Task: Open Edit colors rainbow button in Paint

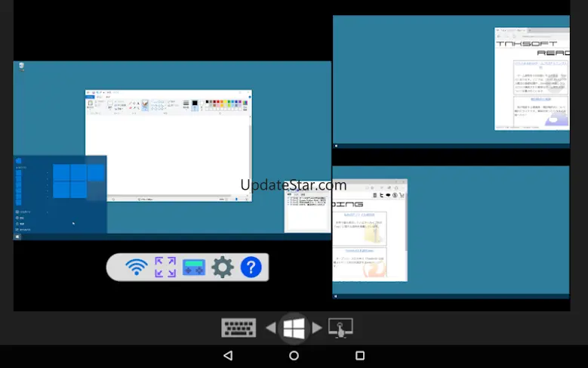Action: (x=245, y=105)
